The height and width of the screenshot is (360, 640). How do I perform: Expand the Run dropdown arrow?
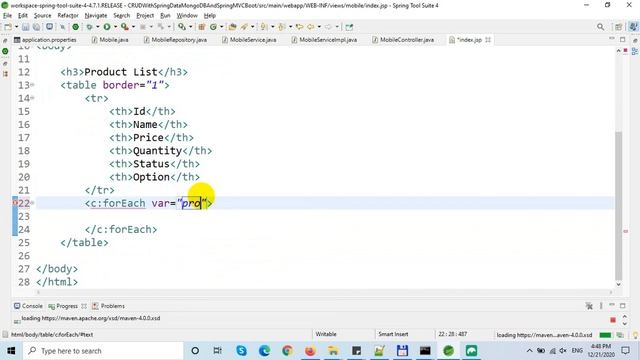(x=116, y=27)
